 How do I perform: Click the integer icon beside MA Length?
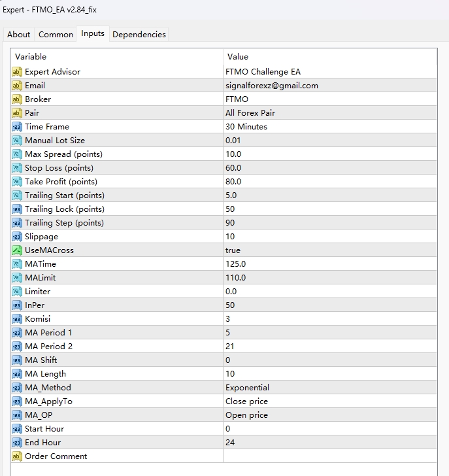click(x=17, y=374)
